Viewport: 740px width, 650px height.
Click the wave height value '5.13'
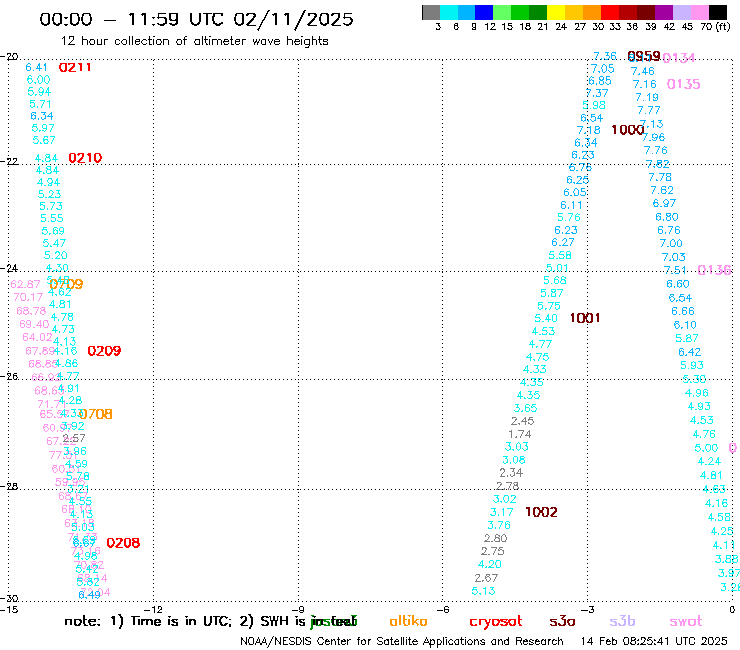(x=484, y=591)
